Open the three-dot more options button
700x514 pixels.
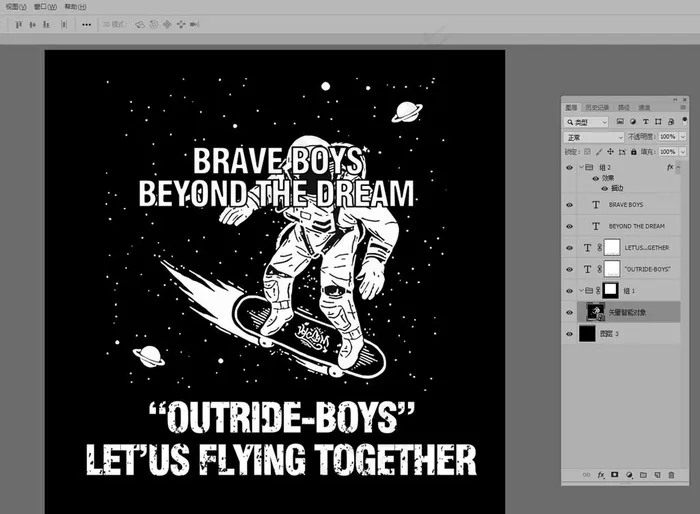pos(87,25)
